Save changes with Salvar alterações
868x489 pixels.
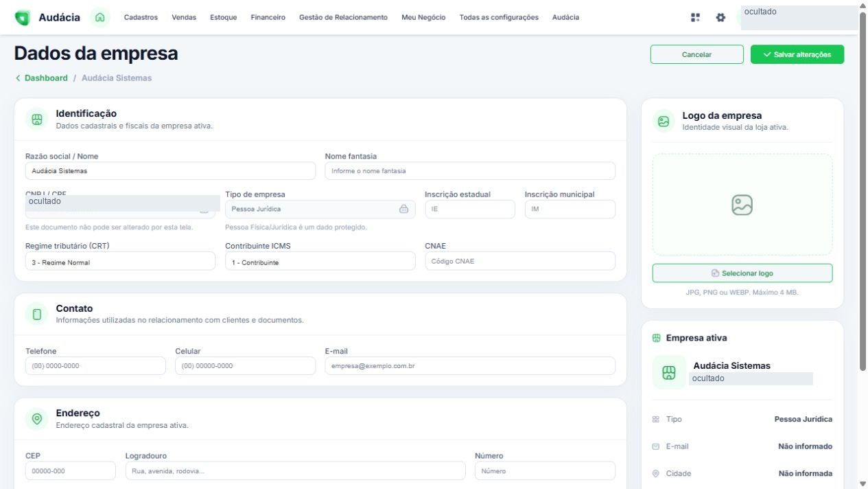click(x=797, y=54)
